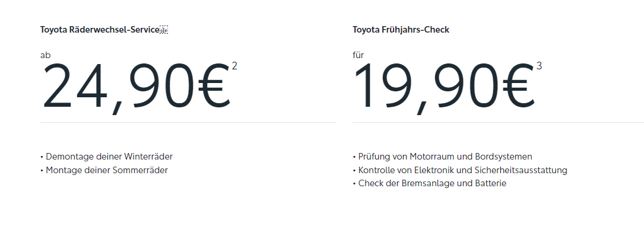644x239 pixels.
Task: Click the word Batterie in the last bullet
Action: point(490,183)
